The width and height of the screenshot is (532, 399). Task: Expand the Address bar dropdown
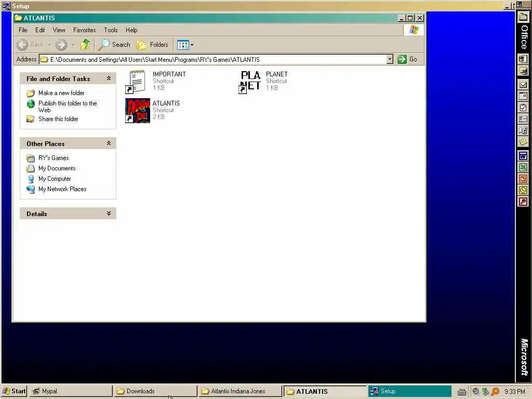pos(390,59)
